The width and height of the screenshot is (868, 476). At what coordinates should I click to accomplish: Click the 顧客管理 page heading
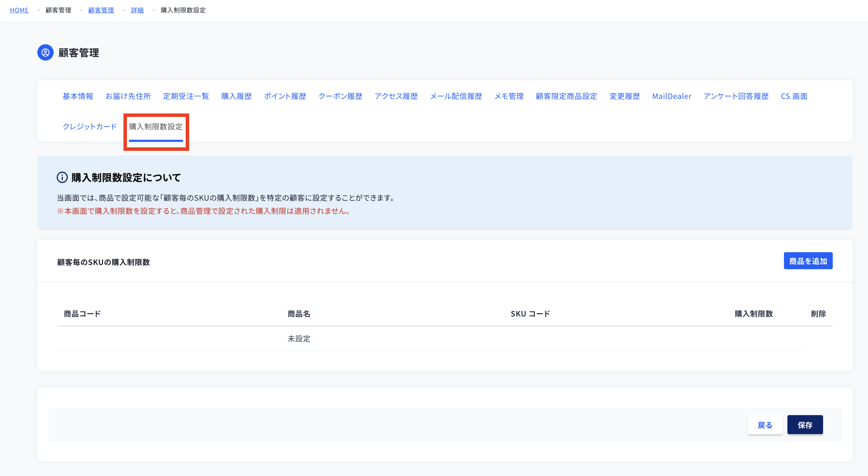tap(79, 53)
